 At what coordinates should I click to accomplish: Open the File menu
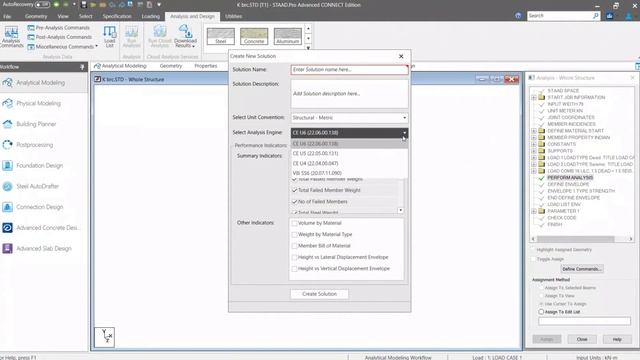coord(7,16)
